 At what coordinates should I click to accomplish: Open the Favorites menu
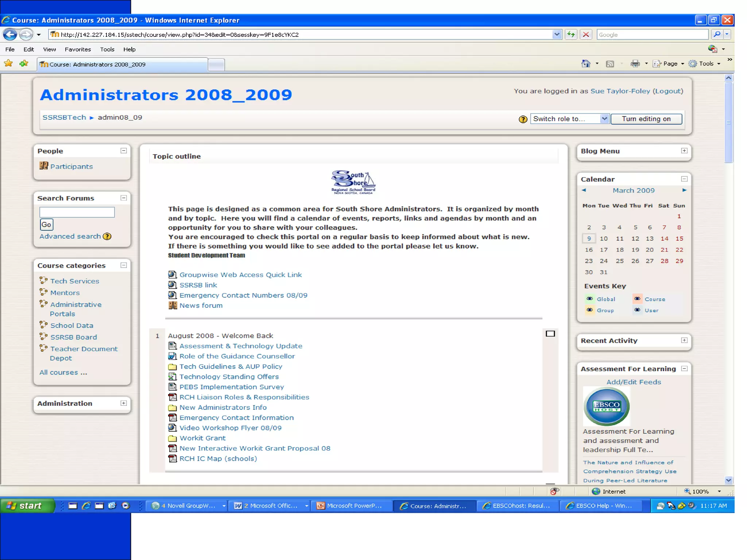(x=78, y=49)
